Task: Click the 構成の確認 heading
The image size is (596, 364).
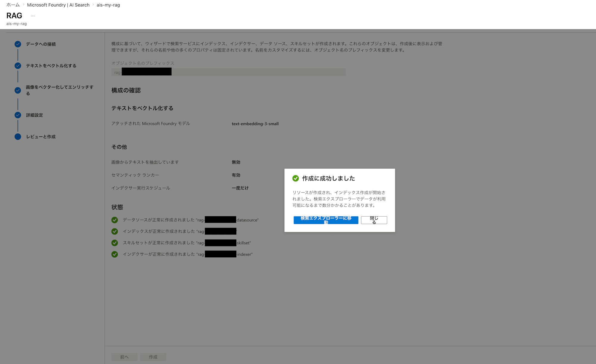Action: coord(126,90)
